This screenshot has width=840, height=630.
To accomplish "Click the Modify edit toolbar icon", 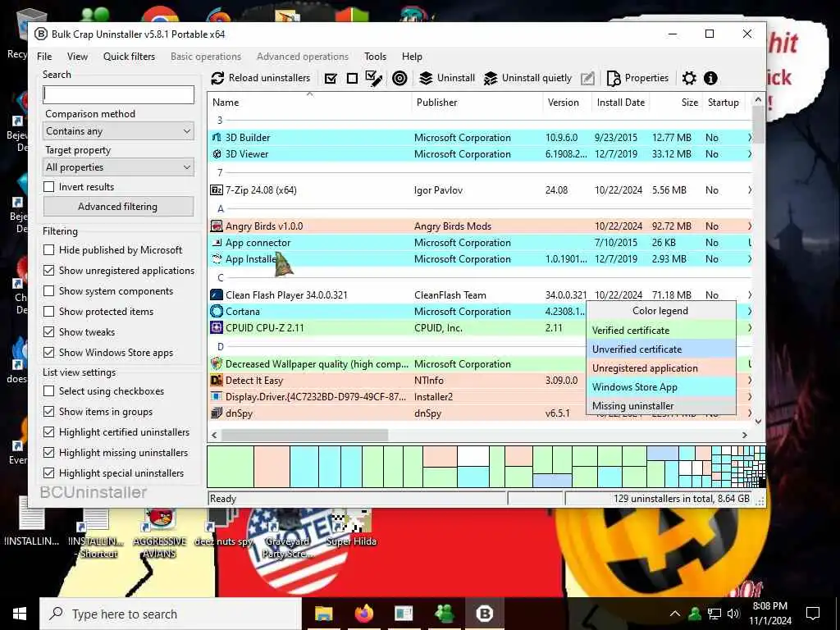I will click(x=587, y=78).
